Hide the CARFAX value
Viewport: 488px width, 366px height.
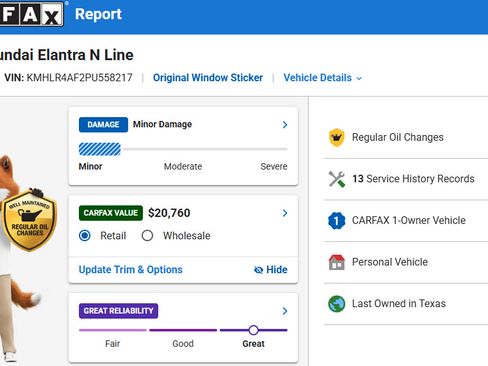click(x=271, y=270)
